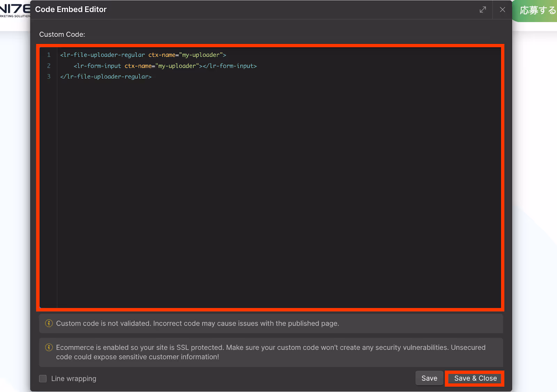557x392 pixels.
Task: Click line number 2 in the gutter
Action: [49, 66]
